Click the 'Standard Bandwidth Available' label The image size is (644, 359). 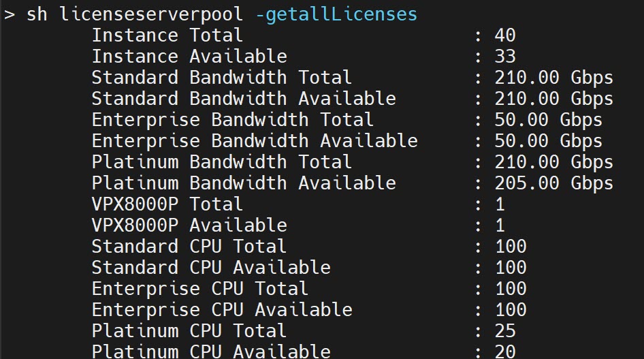[244, 99]
